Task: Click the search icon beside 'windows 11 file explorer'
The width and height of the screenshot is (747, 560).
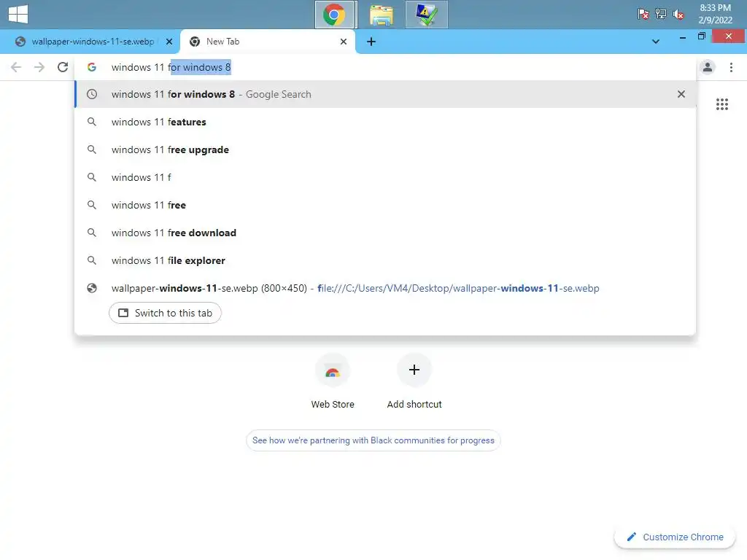Action: pyautogui.click(x=92, y=260)
